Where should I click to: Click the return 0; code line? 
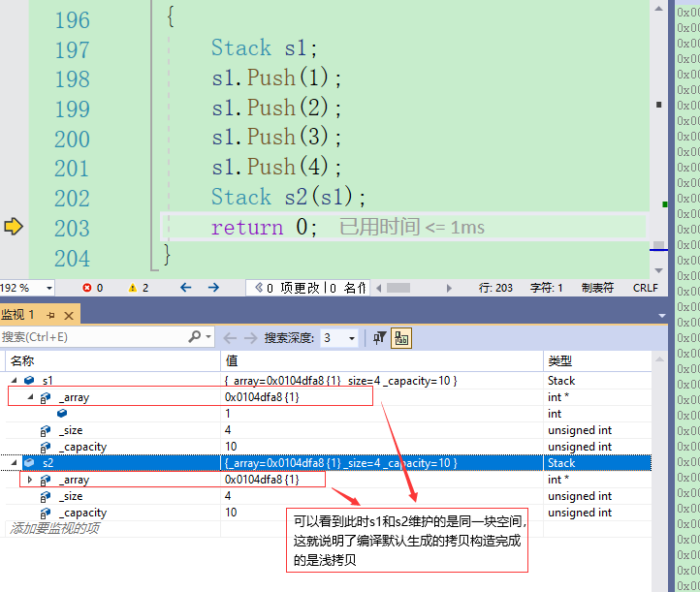264,227
